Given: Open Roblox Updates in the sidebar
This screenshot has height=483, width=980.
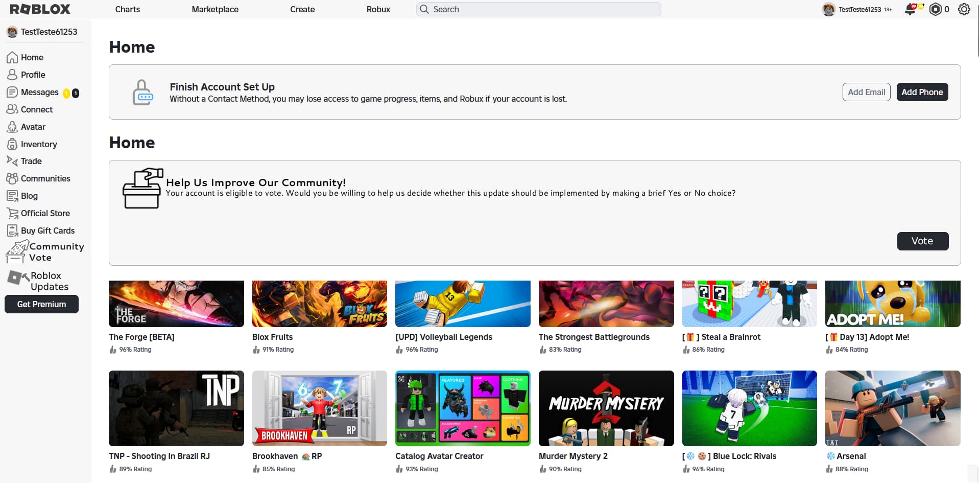Looking at the screenshot, I should [x=39, y=281].
